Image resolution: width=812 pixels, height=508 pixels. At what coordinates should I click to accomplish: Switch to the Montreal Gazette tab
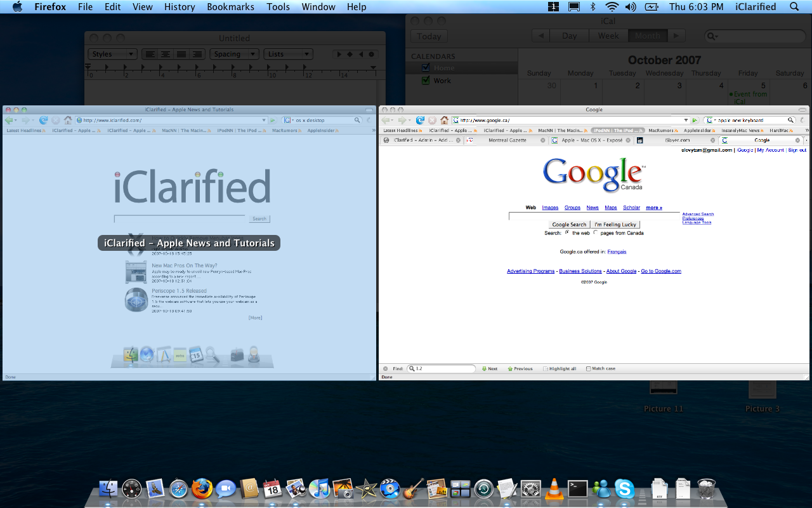pyautogui.click(x=507, y=140)
